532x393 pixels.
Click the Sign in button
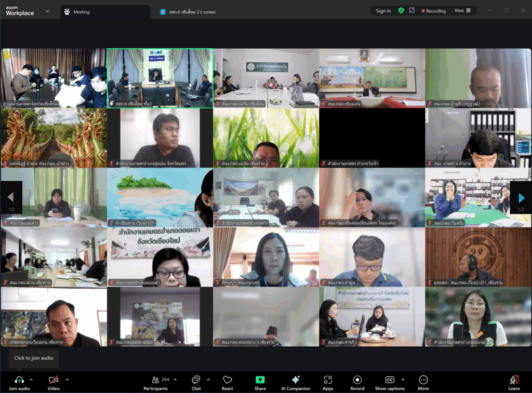pyautogui.click(x=383, y=10)
